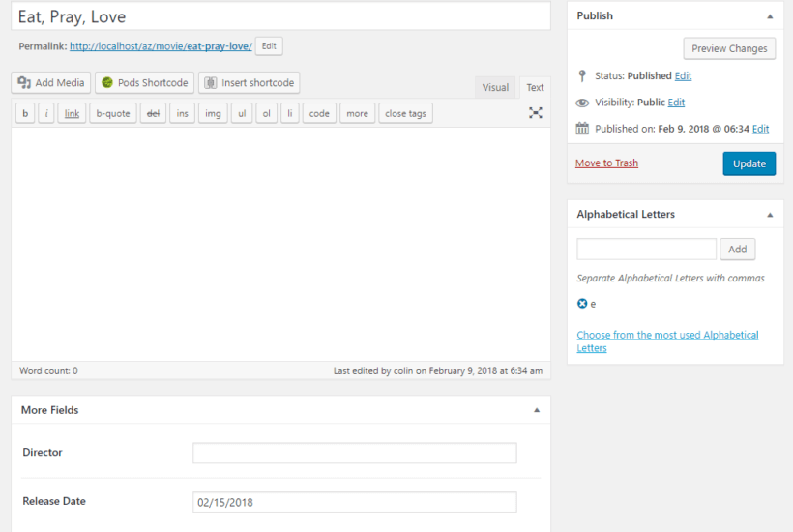Edit the post visibility

pos(676,103)
